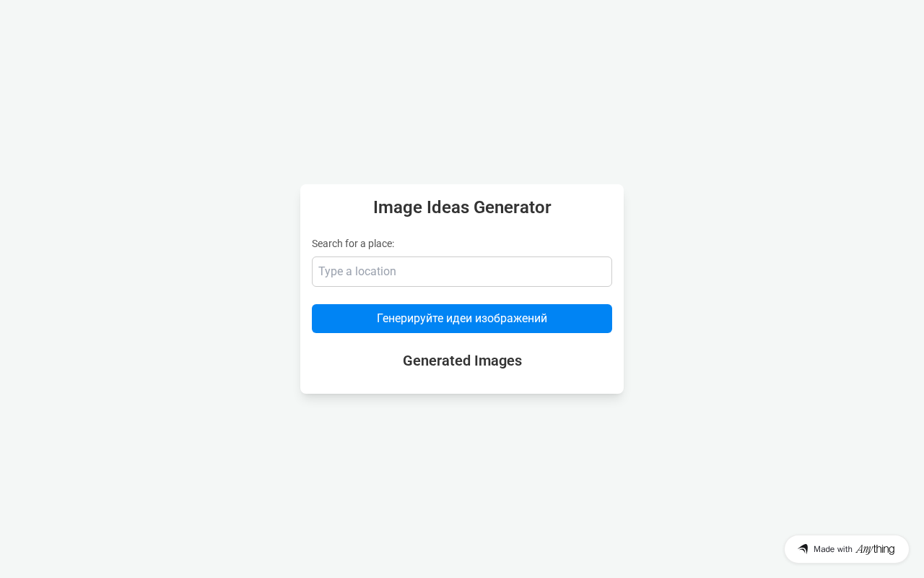Select the "Generated Images" heading

click(x=462, y=361)
